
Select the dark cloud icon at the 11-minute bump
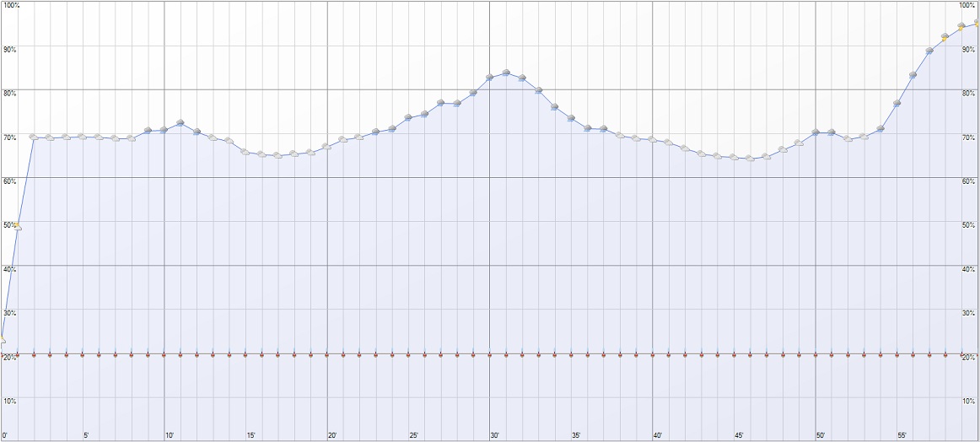coord(180,123)
